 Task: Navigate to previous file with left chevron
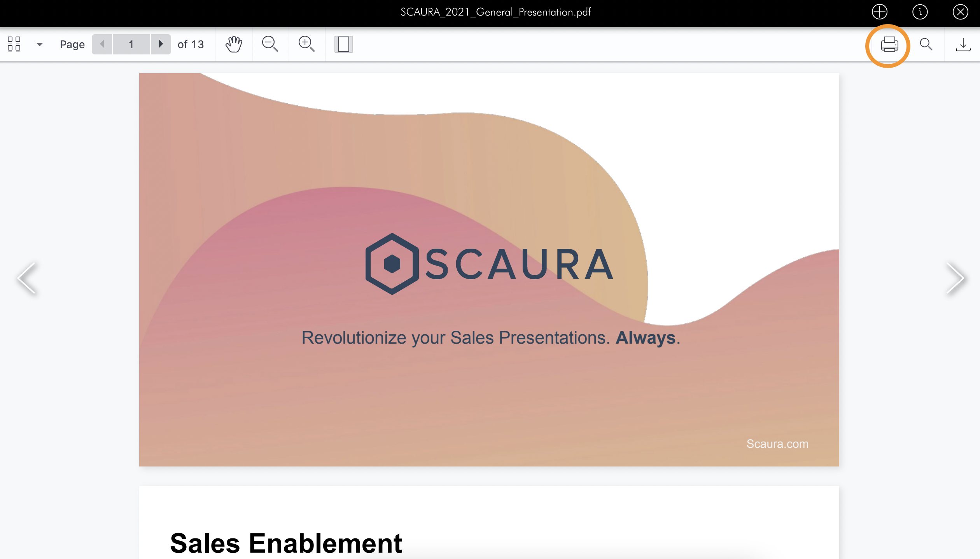pos(27,278)
